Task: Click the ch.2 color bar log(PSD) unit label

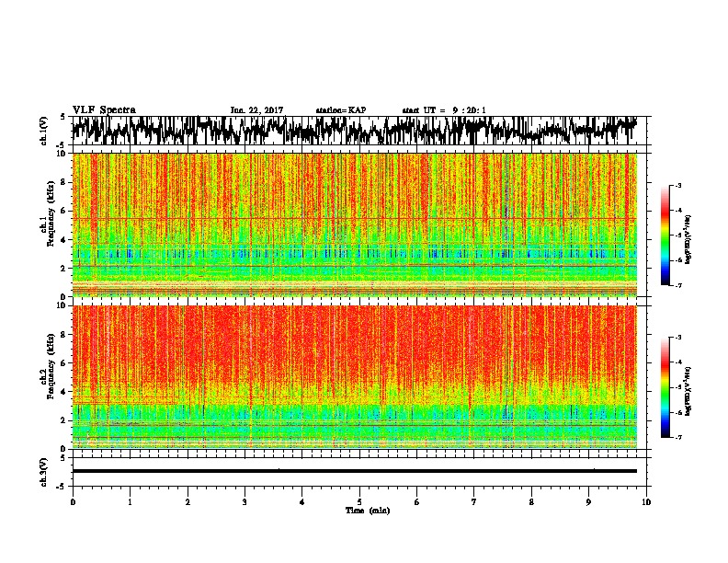Action: (x=688, y=391)
